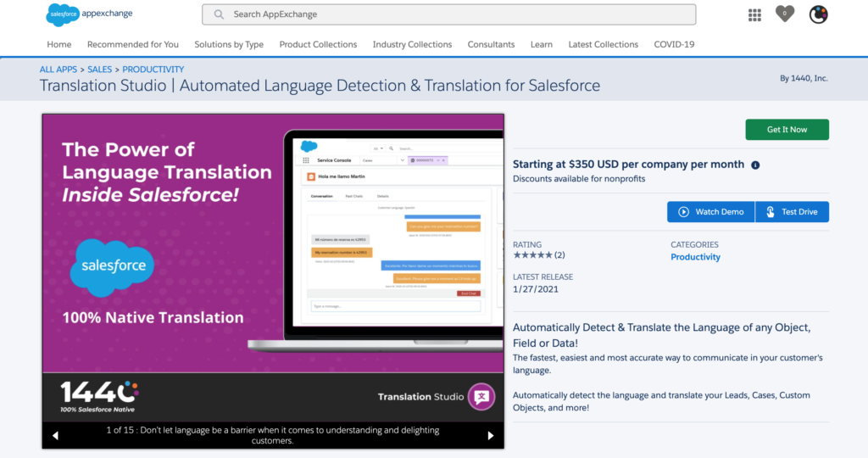Click the By 1440, Inc. publisher text
Viewport: 868px width, 458px height.
click(x=804, y=78)
